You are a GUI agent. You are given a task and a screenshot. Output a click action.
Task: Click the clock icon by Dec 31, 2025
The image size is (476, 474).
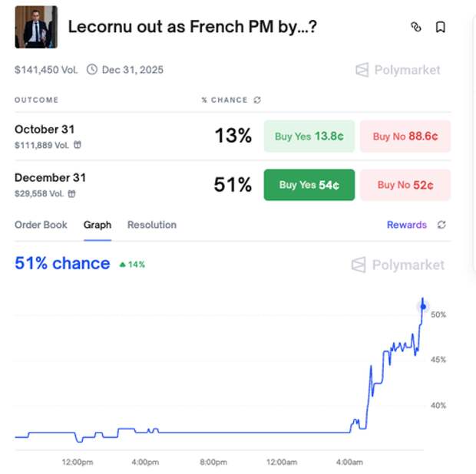pyautogui.click(x=92, y=70)
